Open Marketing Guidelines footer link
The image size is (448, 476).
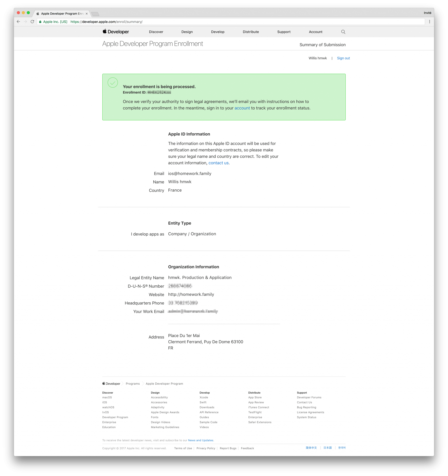pyautogui.click(x=165, y=427)
